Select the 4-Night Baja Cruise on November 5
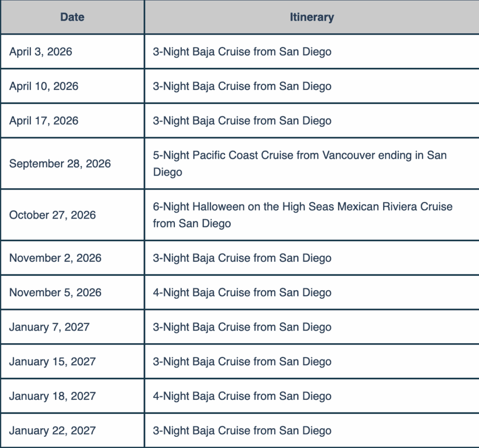 point(242,293)
